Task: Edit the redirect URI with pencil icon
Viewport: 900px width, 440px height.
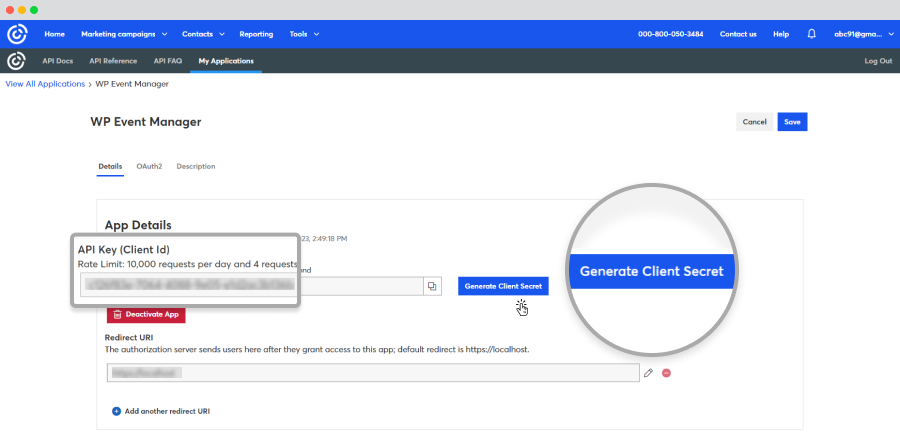Action: (648, 373)
